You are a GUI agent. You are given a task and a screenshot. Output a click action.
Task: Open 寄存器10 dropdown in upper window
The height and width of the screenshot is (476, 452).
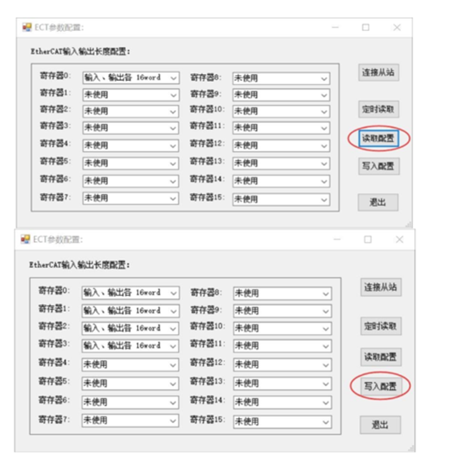coord(281,111)
